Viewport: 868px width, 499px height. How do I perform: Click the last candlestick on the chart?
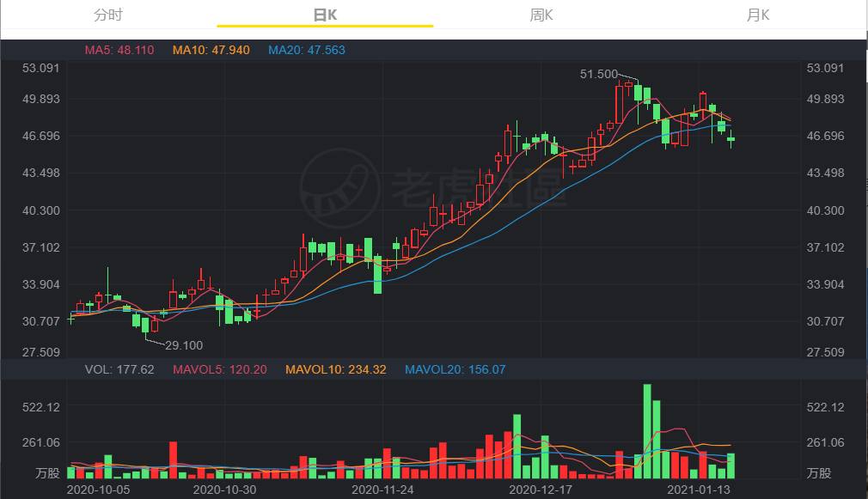click(x=730, y=139)
